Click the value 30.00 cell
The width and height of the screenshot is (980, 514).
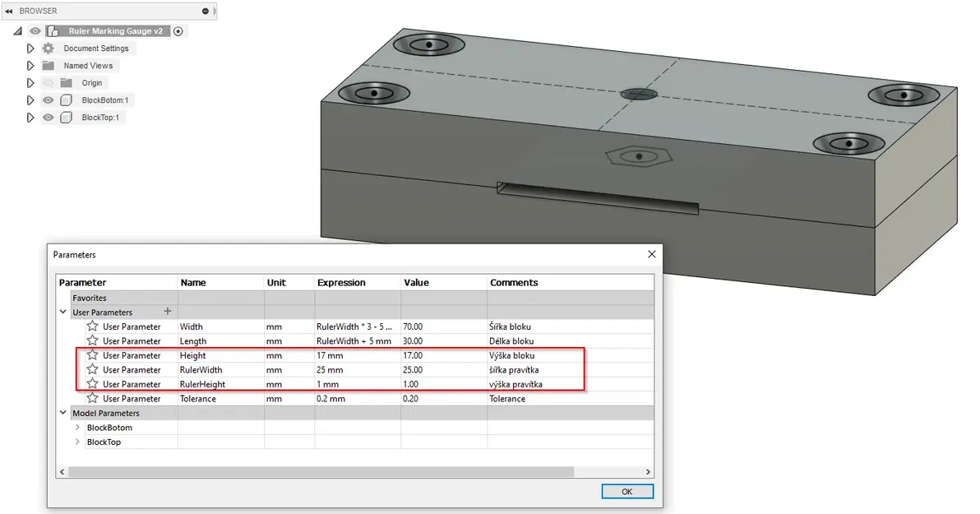444,340
